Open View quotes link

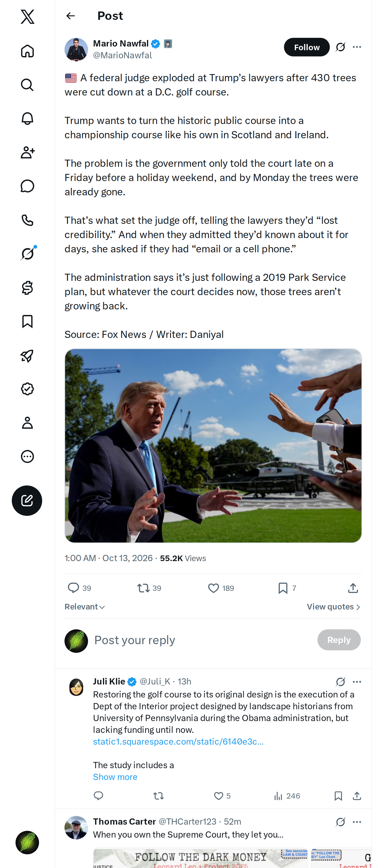pos(334,607)
